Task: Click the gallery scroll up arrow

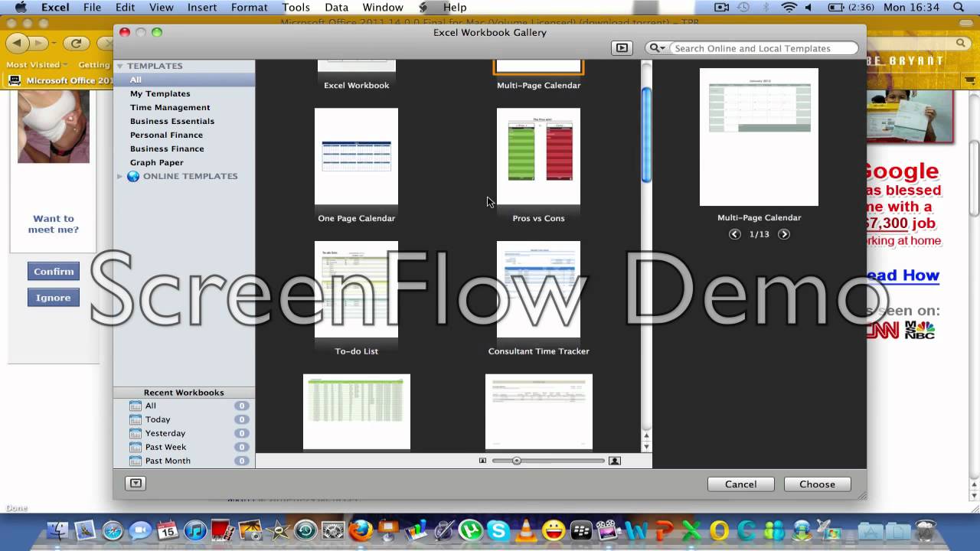Action: pos(646,435)
